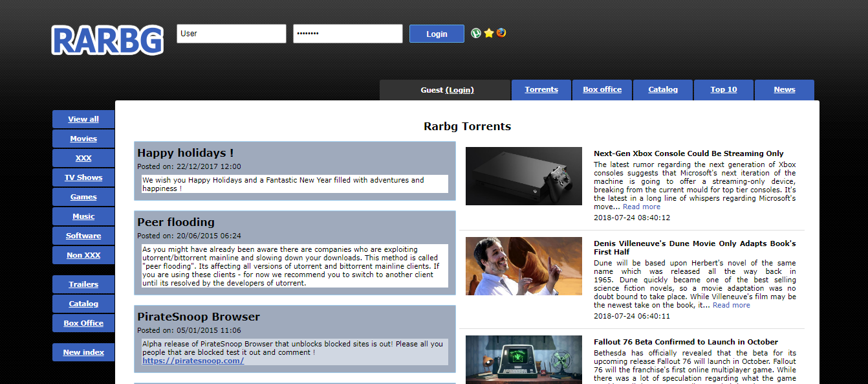
Task: Click the New index sidebar button
Action: pyautogui.click(x=83, y=352)
